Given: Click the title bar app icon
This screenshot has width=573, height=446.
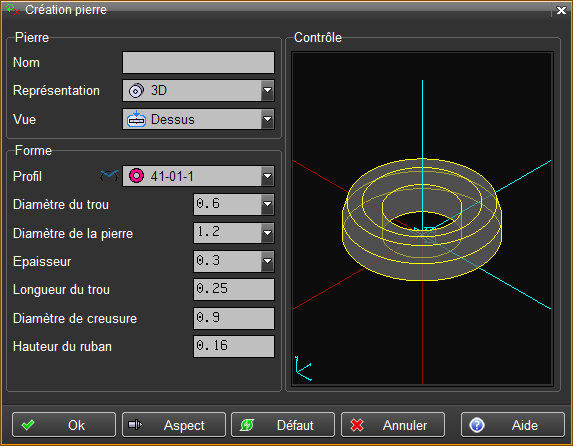Looking at the screenshot, I should click(13, 10).
